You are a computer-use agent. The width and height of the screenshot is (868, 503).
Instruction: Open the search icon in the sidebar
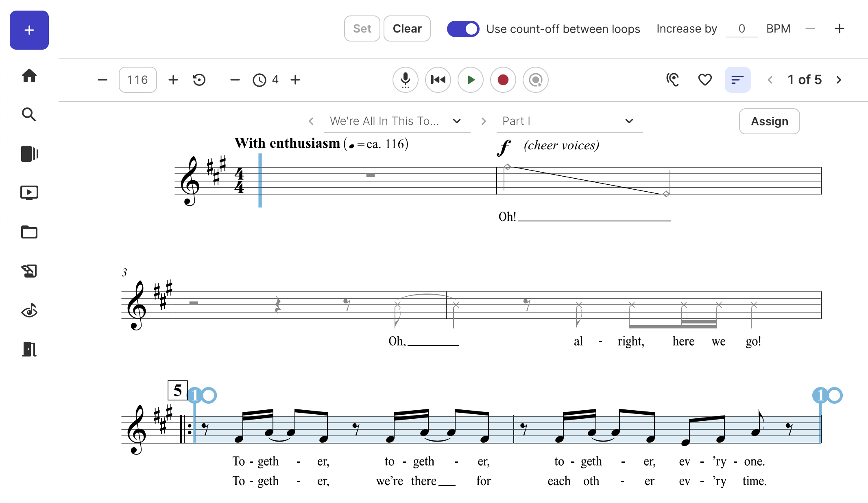pos(29,115)
